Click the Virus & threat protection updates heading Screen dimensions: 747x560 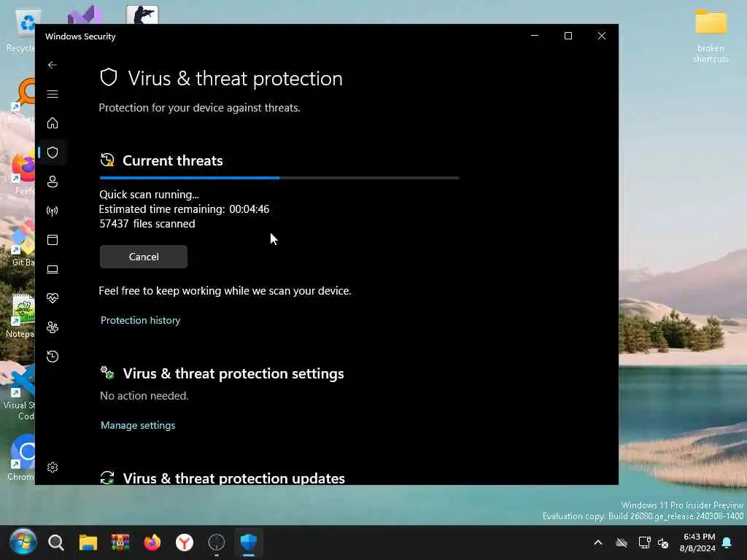pyautogui.click(x=233, y=478)
